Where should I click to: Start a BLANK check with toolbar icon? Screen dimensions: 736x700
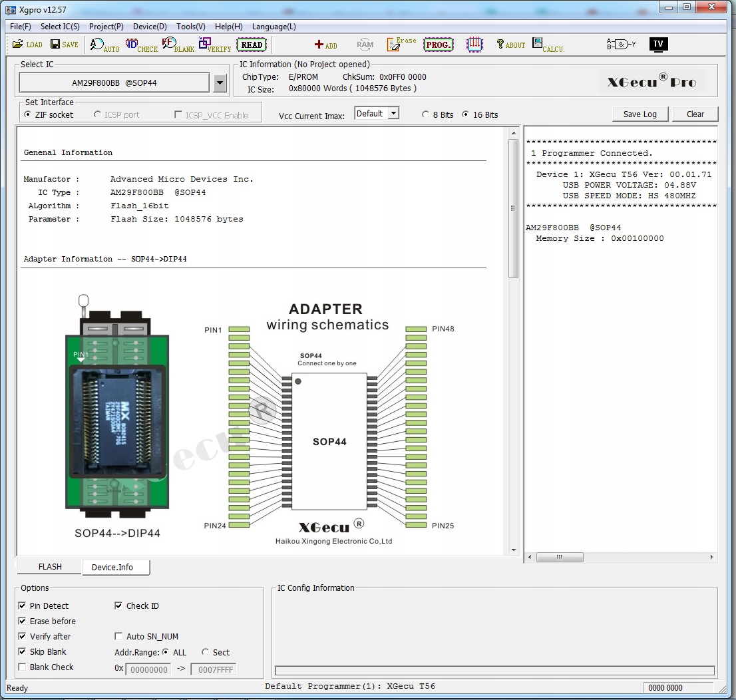[178, 45]
